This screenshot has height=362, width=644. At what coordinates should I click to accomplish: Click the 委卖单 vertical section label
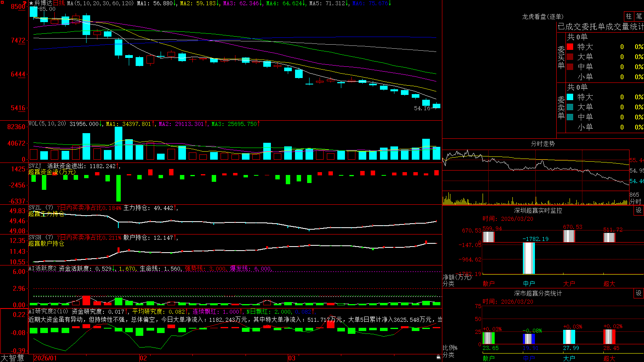pos(561,107)
